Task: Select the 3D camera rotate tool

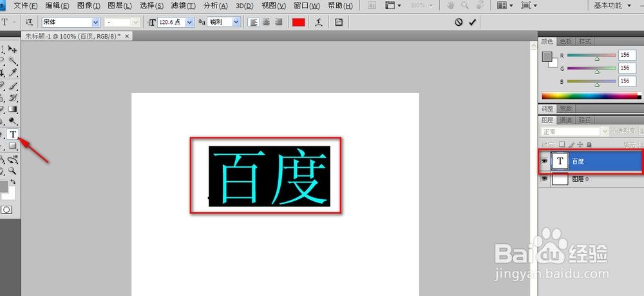Action: 12,159
